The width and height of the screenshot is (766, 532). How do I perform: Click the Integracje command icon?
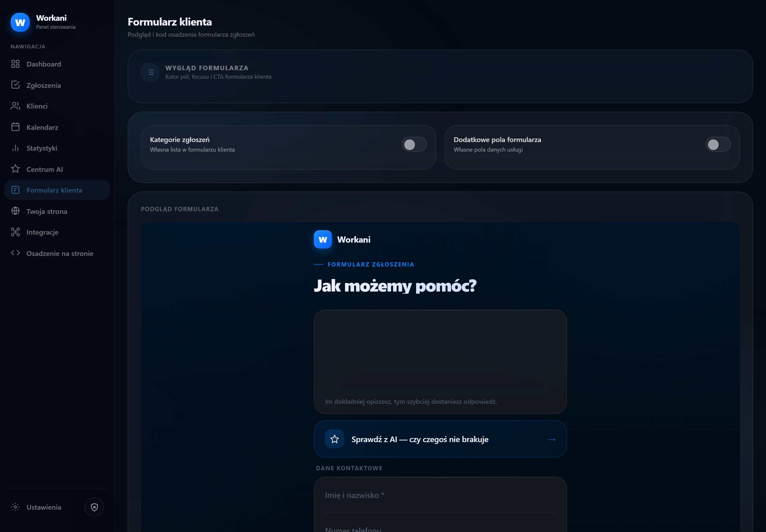click(x=15, y=232)
